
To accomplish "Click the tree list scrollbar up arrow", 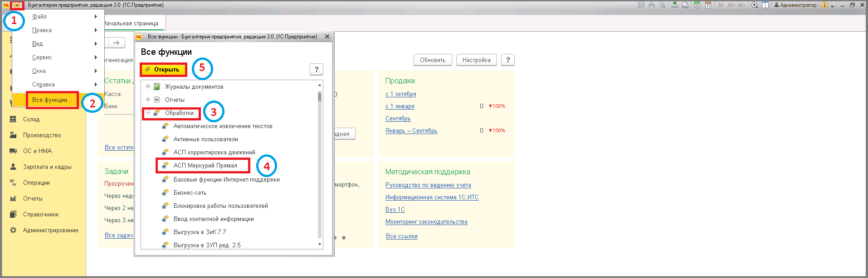I will click(x=320, y=85).
